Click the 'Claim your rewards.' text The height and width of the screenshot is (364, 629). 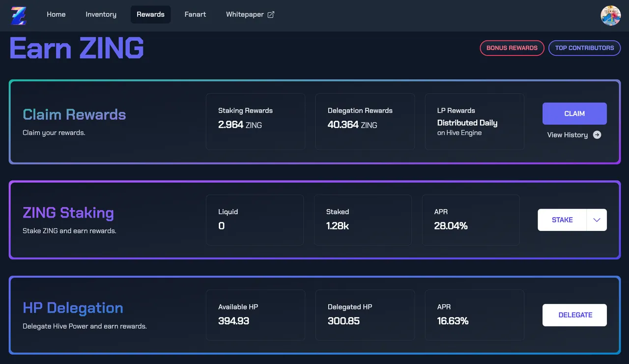point(54,133)
